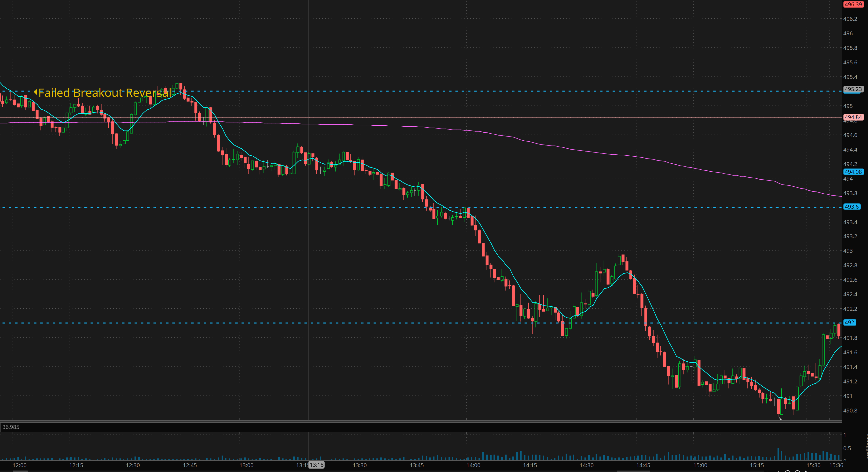Viewport: 868px width, 472px height.
Task: Click the 14:00 time axis label
Action: point(473,465)
